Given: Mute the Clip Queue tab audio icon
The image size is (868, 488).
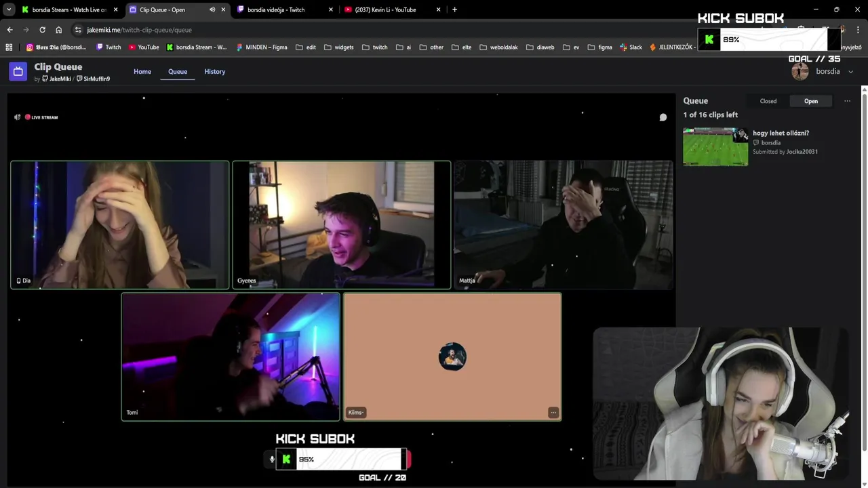Looking at the screenshot, I should click(212, 9).
